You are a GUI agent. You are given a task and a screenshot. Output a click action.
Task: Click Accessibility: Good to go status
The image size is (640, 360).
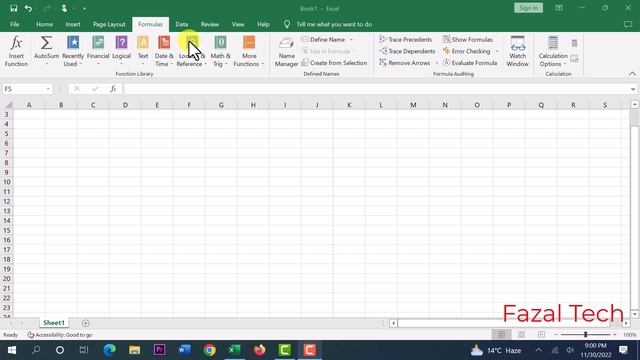[60, 335]
